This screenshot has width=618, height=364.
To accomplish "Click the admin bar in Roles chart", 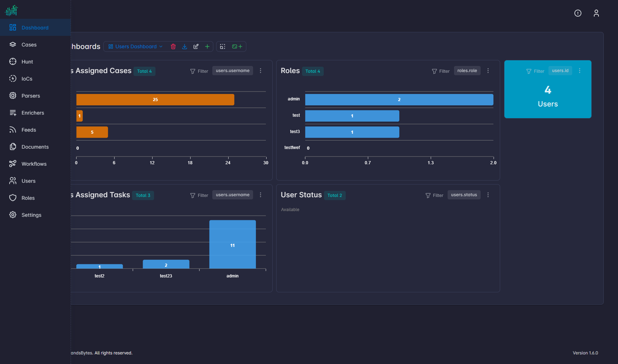I will [399, 100].
